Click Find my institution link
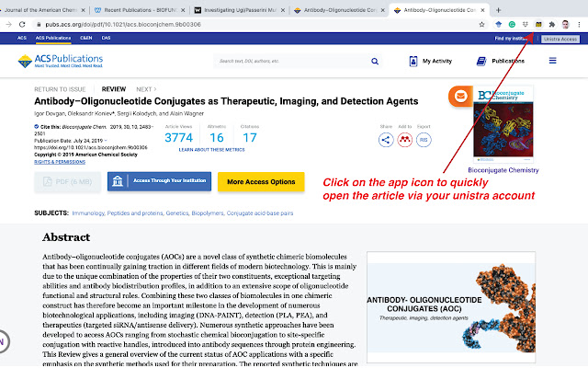This screenshot has height=368, width=588. pyautogui.click(x=512, y=39)
